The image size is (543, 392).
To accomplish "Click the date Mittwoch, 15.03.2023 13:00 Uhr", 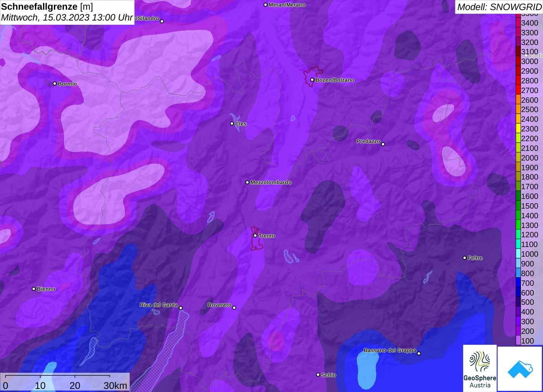I will click(67, 17).
